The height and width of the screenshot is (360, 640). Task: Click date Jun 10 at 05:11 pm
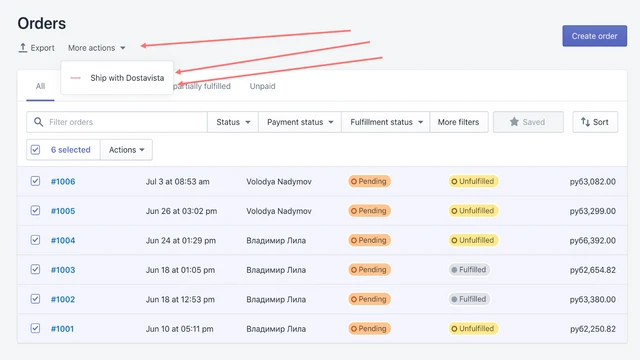(180, 329)
